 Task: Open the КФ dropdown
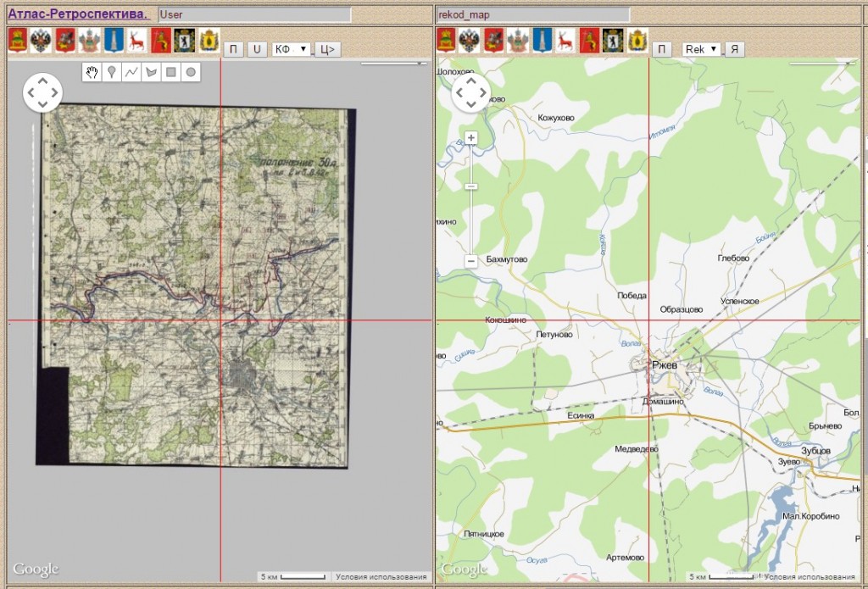(x=292, y=49)
